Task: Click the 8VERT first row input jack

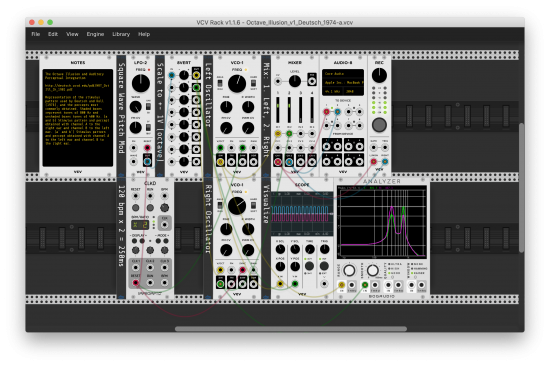Action: [172, 75]
